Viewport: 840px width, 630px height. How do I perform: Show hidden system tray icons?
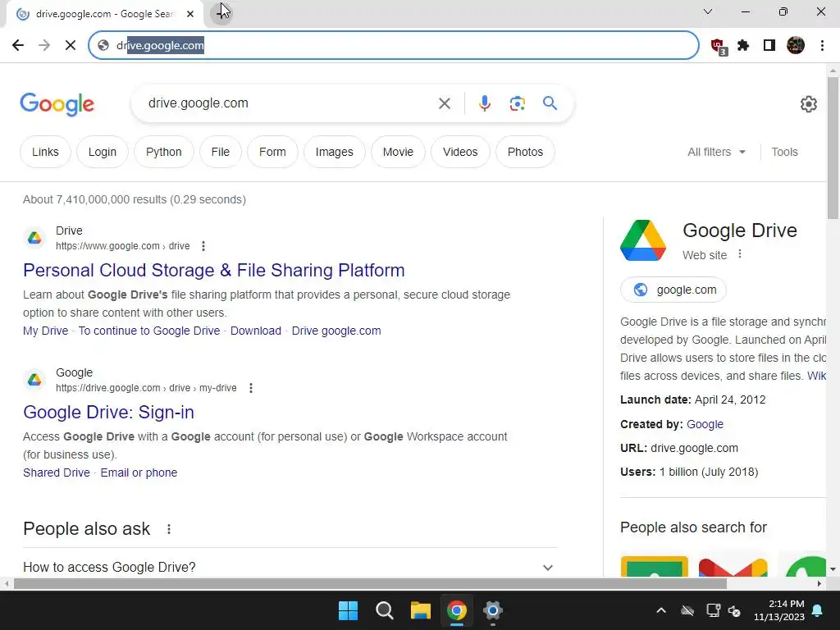point(661,610)
